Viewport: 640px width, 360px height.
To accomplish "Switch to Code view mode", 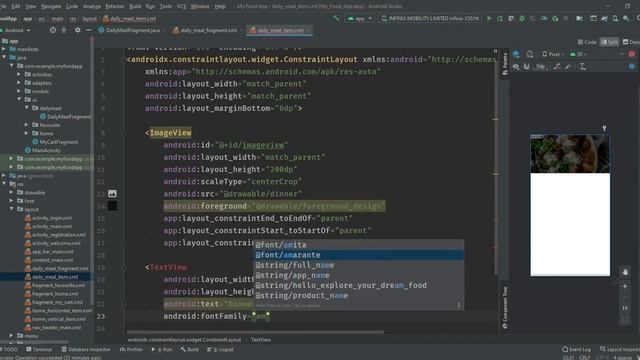I will [x=587, y=42].
